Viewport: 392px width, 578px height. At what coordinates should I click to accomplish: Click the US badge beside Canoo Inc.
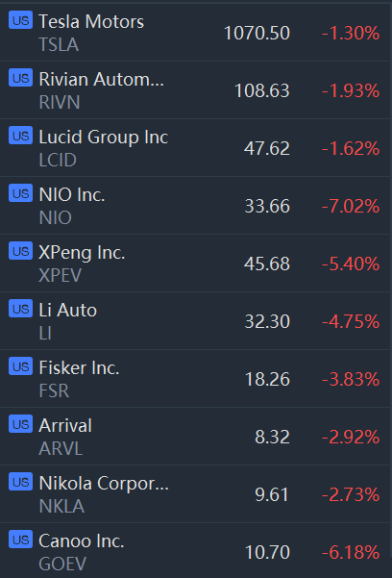[20, 540]
